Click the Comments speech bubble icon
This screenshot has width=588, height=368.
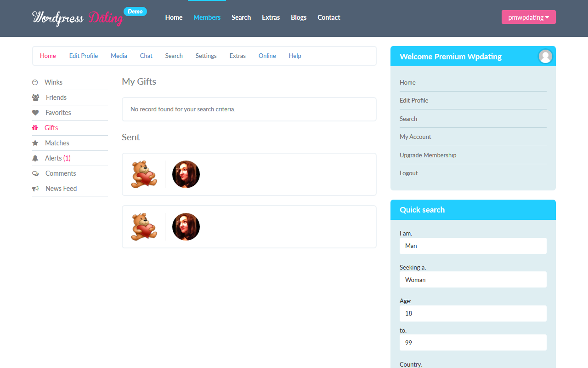coord(35,173)
